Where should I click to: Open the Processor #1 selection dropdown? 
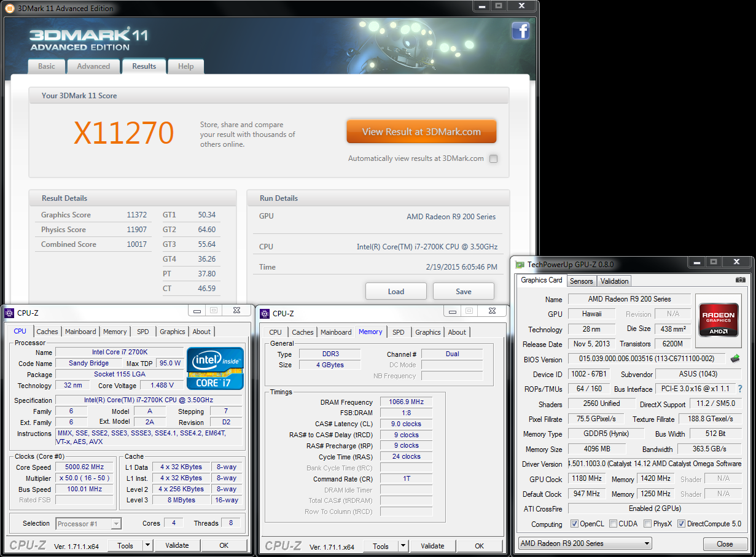click(x=88, y=524)
